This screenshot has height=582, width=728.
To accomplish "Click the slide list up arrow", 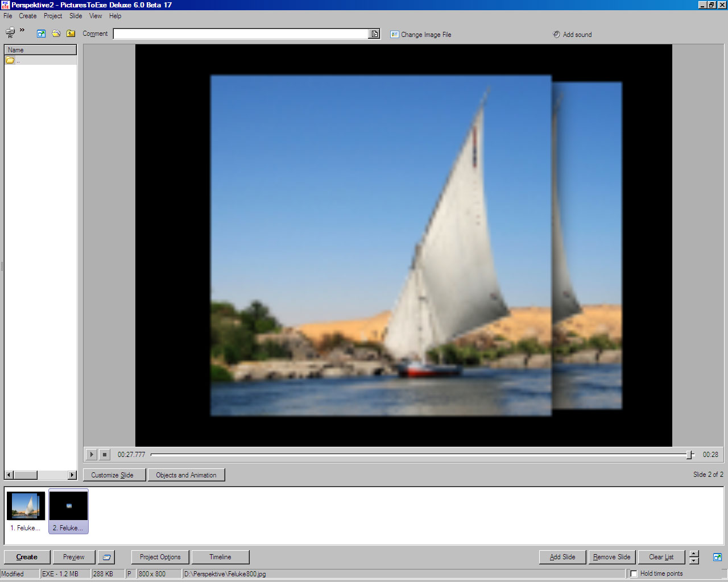I will pyautogui.click(x=694, y=554).
